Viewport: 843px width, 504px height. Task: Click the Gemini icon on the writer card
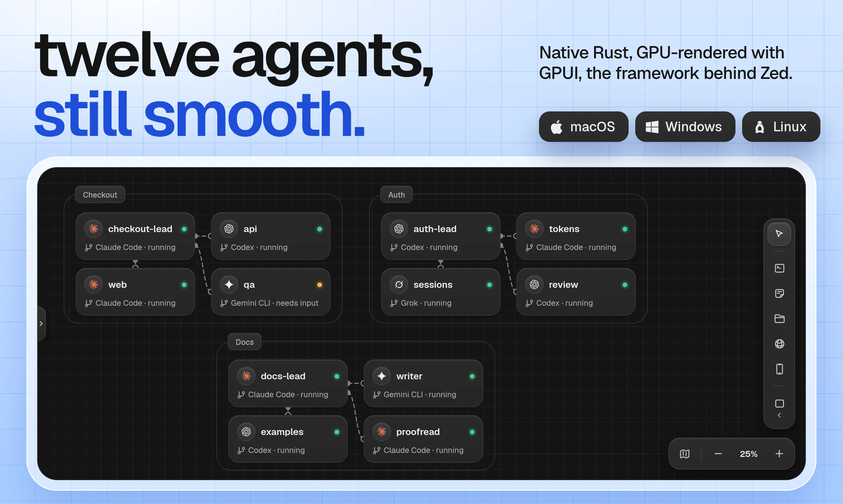pyautogui.click(x=381, y=376)
